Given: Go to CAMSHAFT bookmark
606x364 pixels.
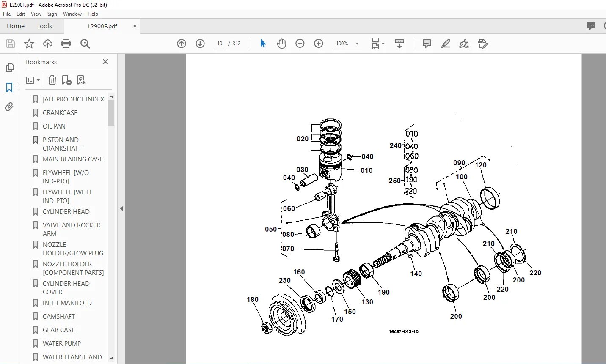Looking at the screenshot, I should click(59, 316).
